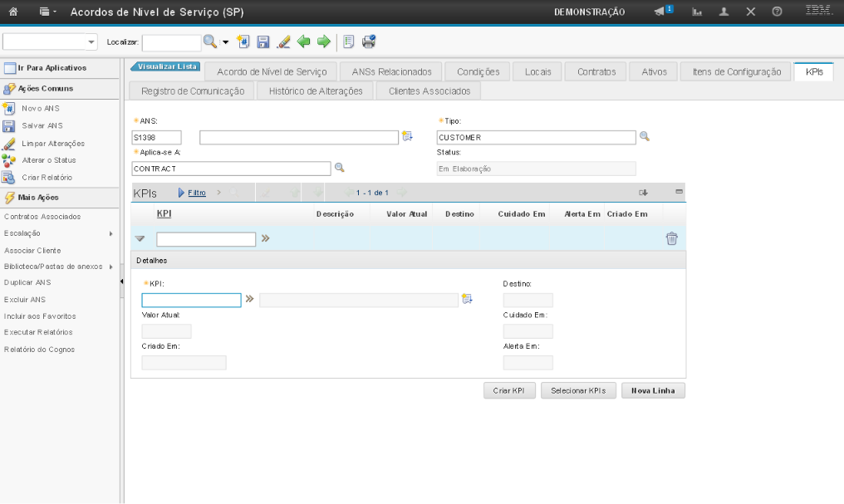Delete KPI row with trash icon
Screen dimensions: 844x504
[671, 239]
